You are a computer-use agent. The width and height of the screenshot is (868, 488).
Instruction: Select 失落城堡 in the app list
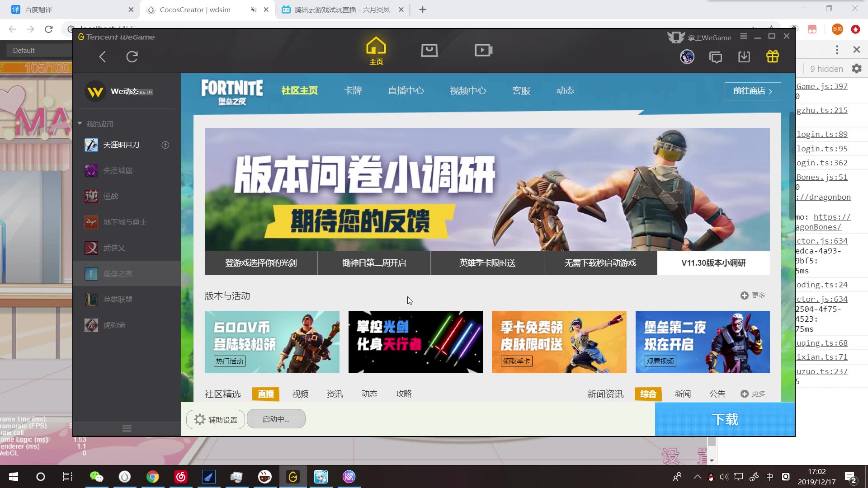[127, 171]
